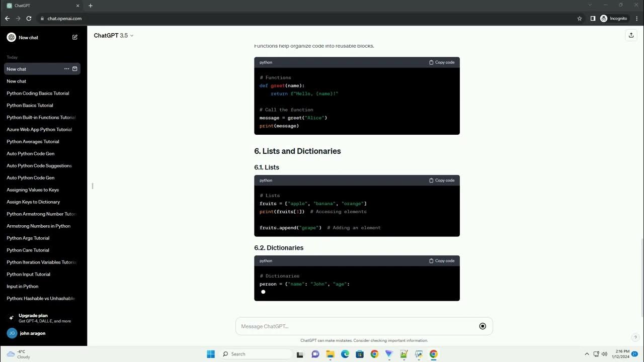Click the weather widget showing Cloudy
The image size is (644, 362).
pyautogui.click(x=18, y=354)
